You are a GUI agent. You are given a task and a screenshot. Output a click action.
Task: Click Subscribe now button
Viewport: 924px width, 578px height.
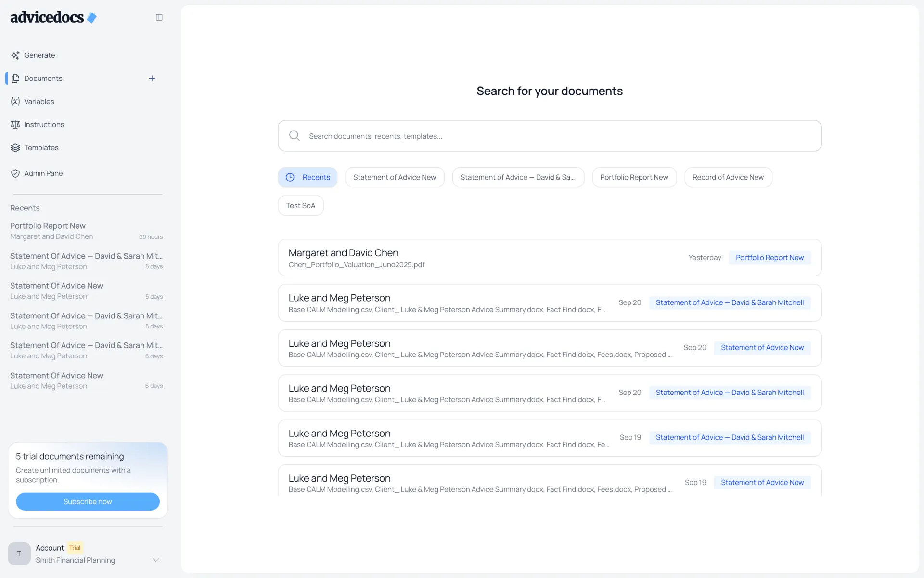88,501
